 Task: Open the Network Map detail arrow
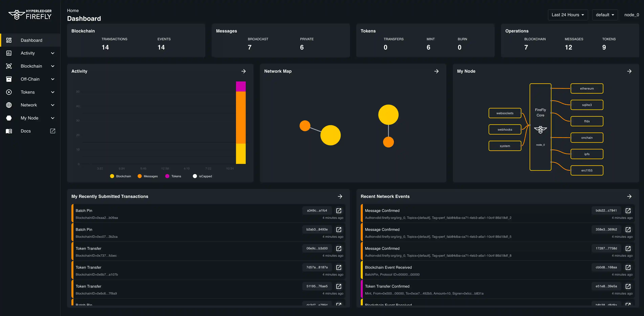[437, 71]
